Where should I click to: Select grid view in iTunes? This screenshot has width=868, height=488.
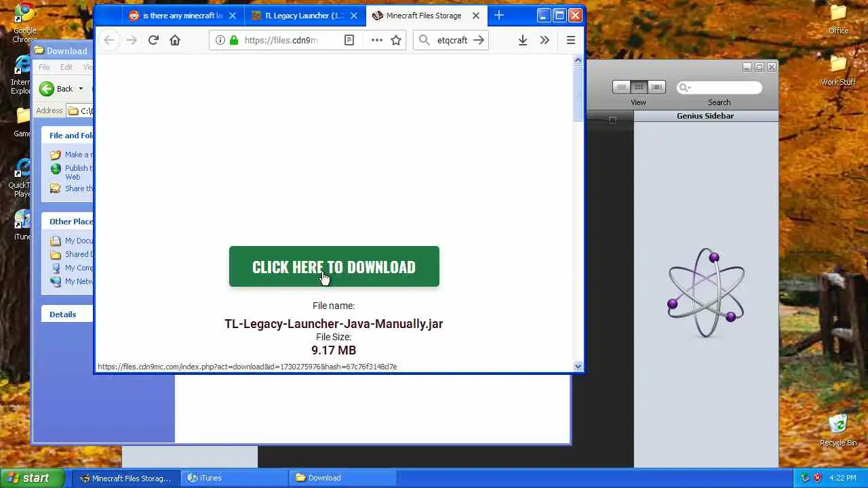click(x=639, y=87)
